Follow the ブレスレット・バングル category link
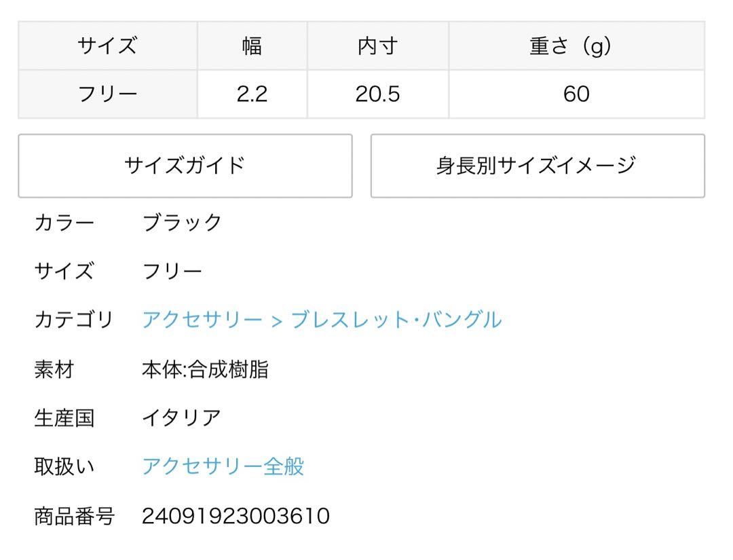 (396, 320)
